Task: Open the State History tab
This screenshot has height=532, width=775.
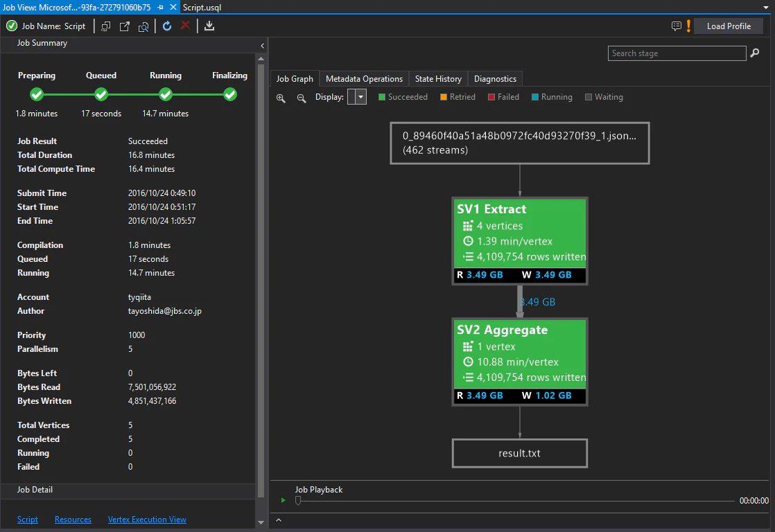Action: point(438,79)
